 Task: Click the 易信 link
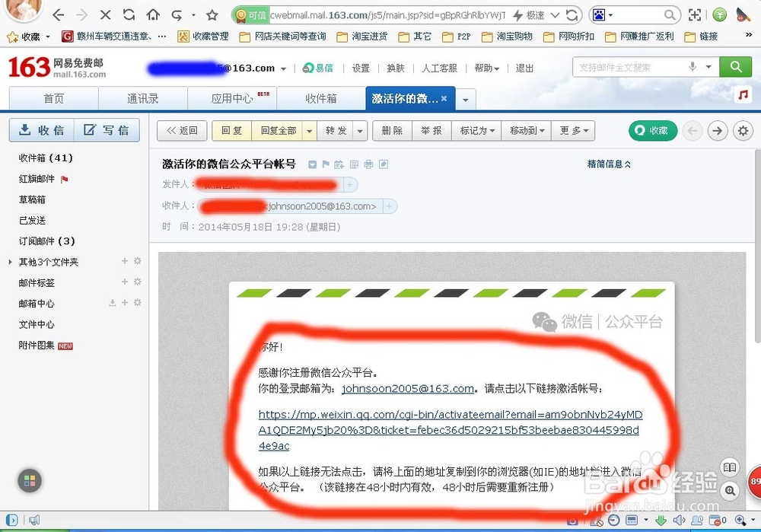click(318, 68)
